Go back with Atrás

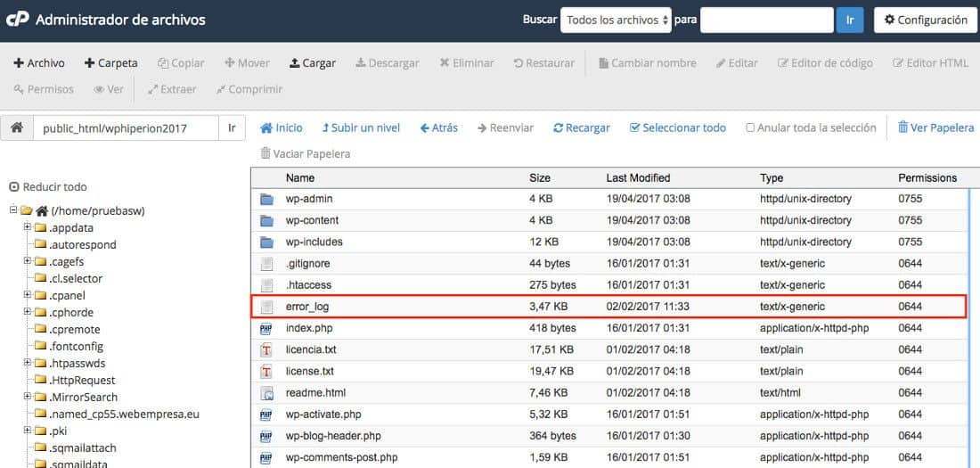(x=438, y=127)
